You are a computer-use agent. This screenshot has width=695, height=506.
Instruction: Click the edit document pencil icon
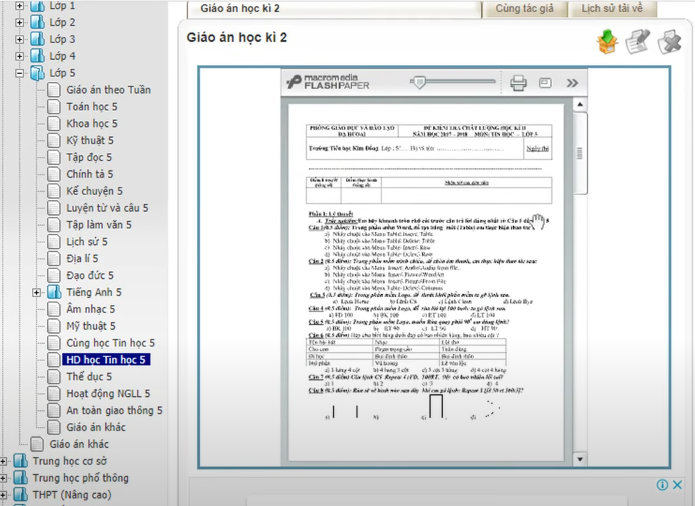pyautogui.click(x=638, y=41)
